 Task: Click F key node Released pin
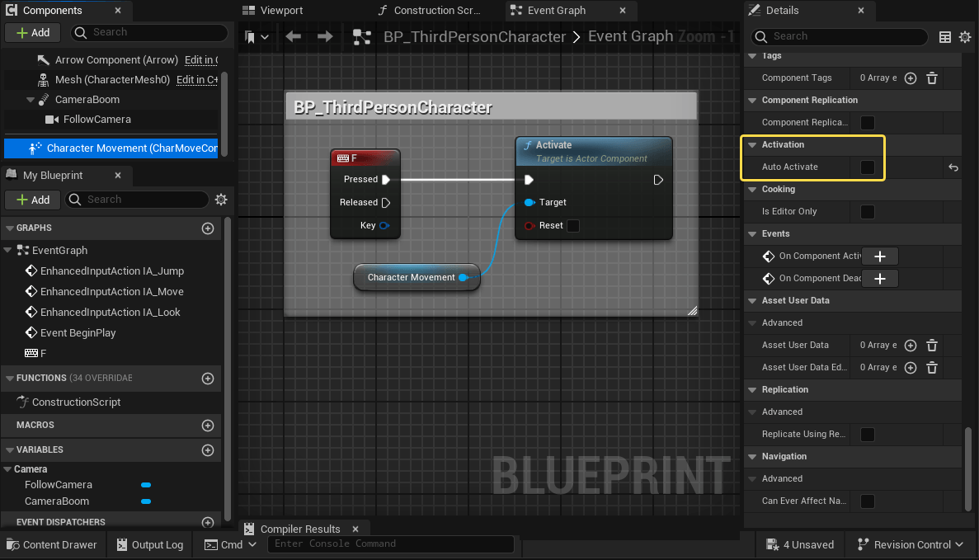[386, 202]
